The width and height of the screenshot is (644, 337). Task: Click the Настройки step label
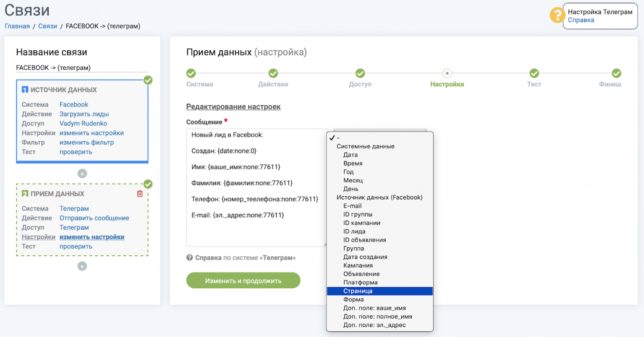tap(447, 84)
